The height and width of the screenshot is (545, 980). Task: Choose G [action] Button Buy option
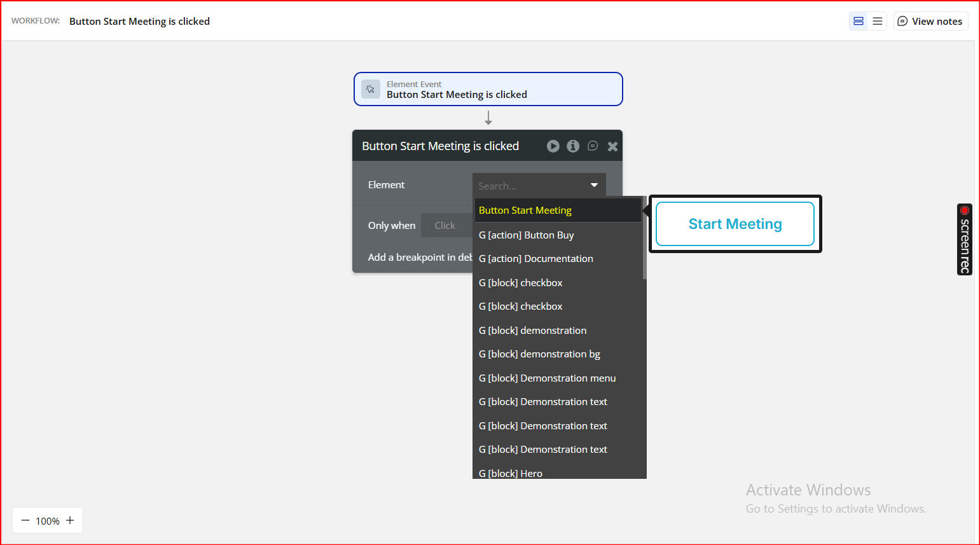click(558, 235)
